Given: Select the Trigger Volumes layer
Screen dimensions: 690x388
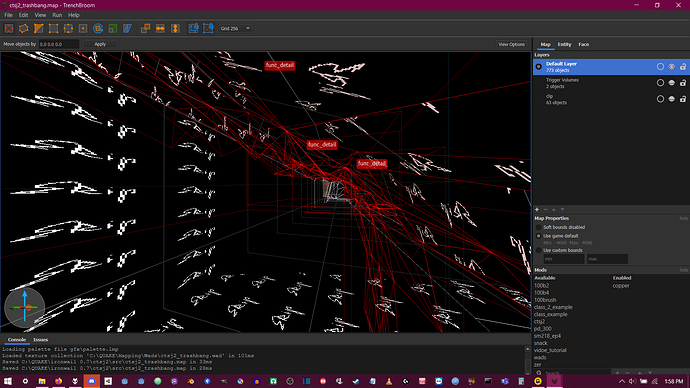Looking at the screenshot, I should pyautogui.click(x=610, y=83).
